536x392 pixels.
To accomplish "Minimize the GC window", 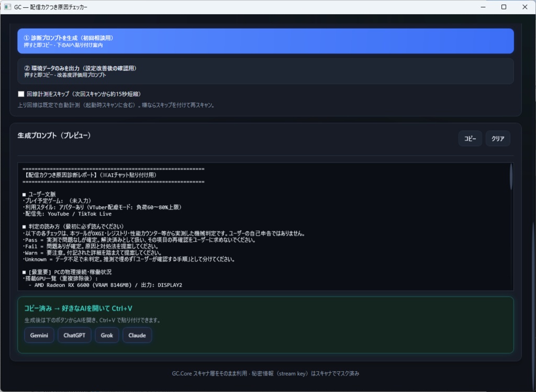I will pos(483,7).
